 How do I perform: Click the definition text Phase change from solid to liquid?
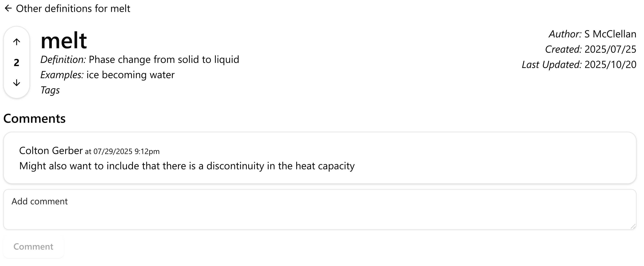[x=164, y=60]
